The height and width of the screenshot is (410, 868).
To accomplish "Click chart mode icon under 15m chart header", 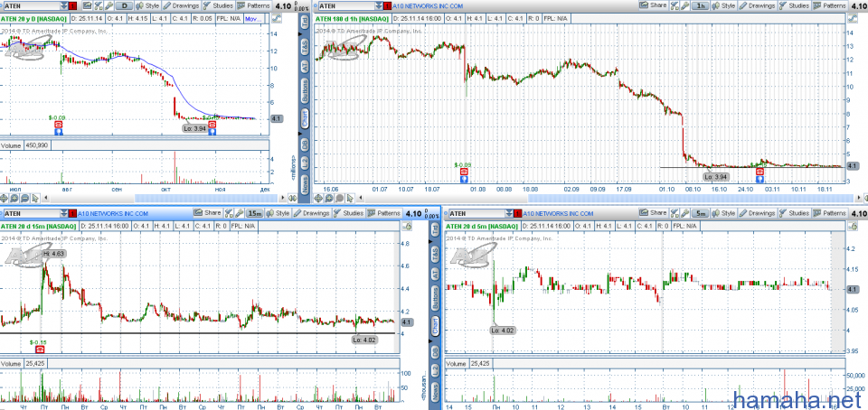I will coord(407,226).
